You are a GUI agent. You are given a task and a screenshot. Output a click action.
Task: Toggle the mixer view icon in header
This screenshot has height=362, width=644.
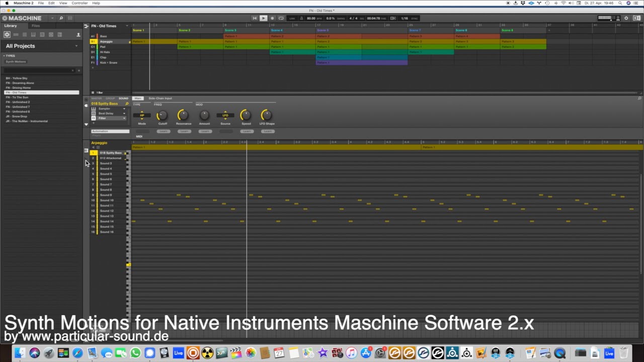click(70, 18)
